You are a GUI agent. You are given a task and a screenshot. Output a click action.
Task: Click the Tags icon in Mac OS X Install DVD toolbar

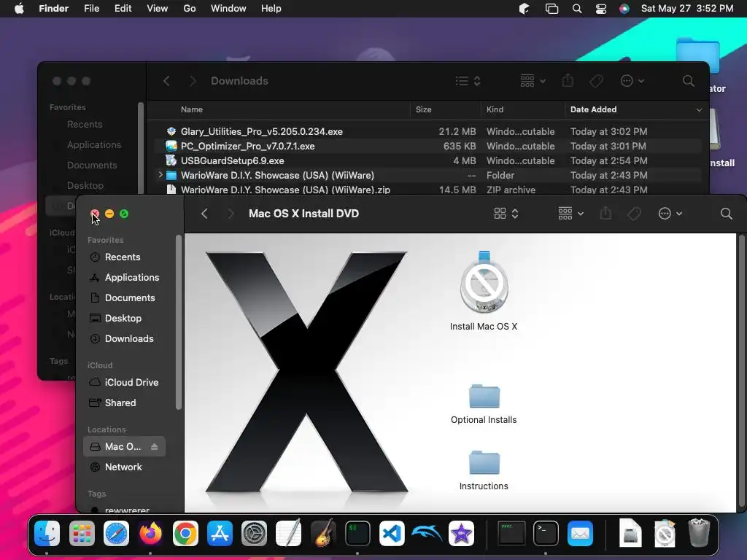point(634,214)
